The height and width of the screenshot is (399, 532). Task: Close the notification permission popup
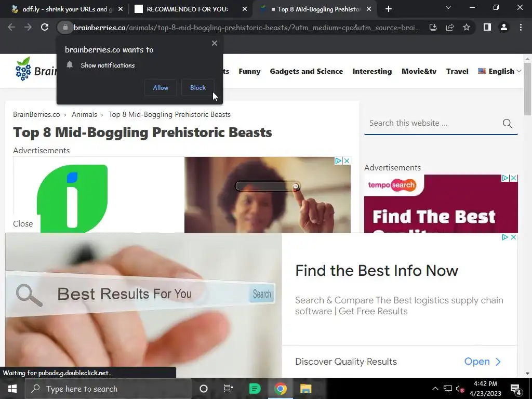coord(215,43)
